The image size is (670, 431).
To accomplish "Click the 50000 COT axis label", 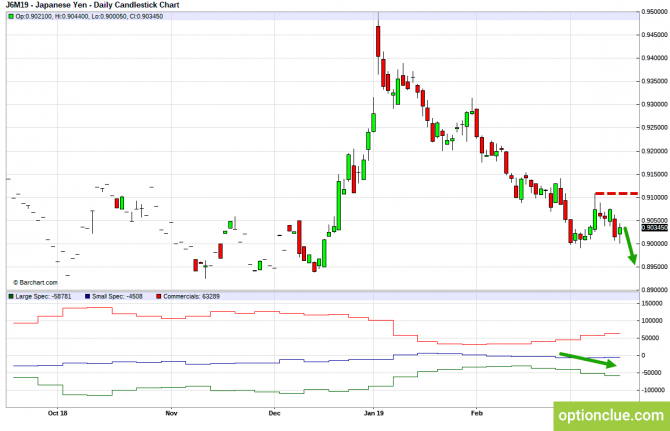I will click(650, 338).
